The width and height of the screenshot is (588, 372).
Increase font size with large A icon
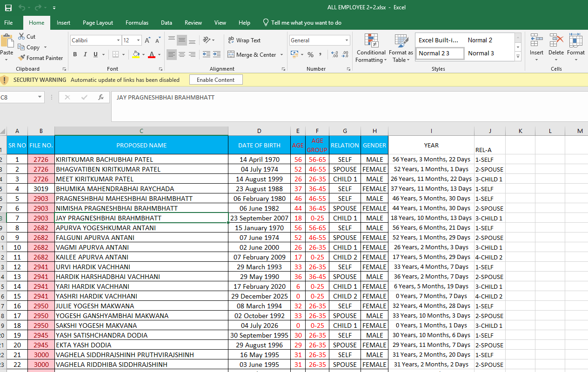pos(147,40)
